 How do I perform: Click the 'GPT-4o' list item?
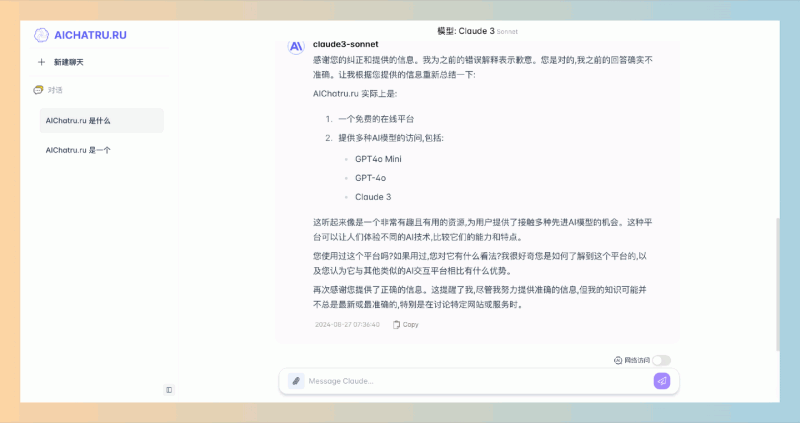click(x=370, y=178)
